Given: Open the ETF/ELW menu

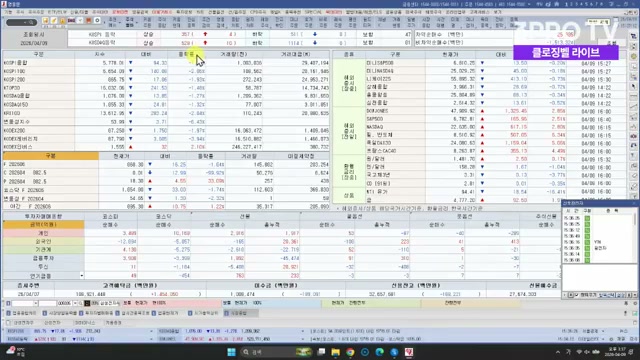Looking at the screenshot, I should click(x=57, y=12).
